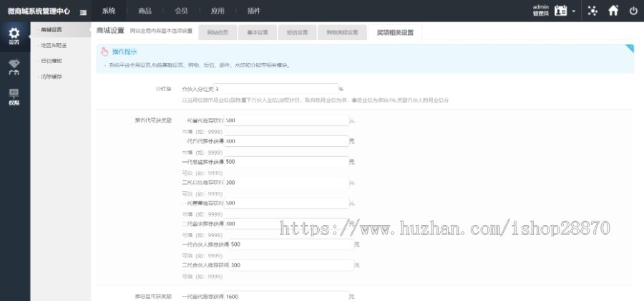Screen dimensions: 644x301
Task: Click the 操作提示 heading
Action: (125, 52)
